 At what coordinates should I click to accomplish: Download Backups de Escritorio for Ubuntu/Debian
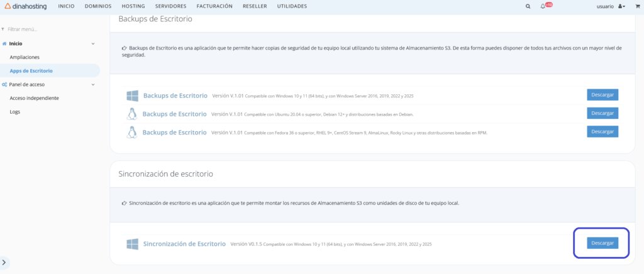[x=602, y=113]
